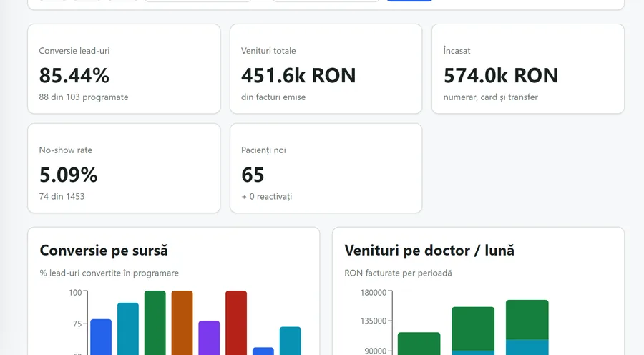
Task: Click the 'Venituri pe doctor / lună' title
Action: coord(429,251)
